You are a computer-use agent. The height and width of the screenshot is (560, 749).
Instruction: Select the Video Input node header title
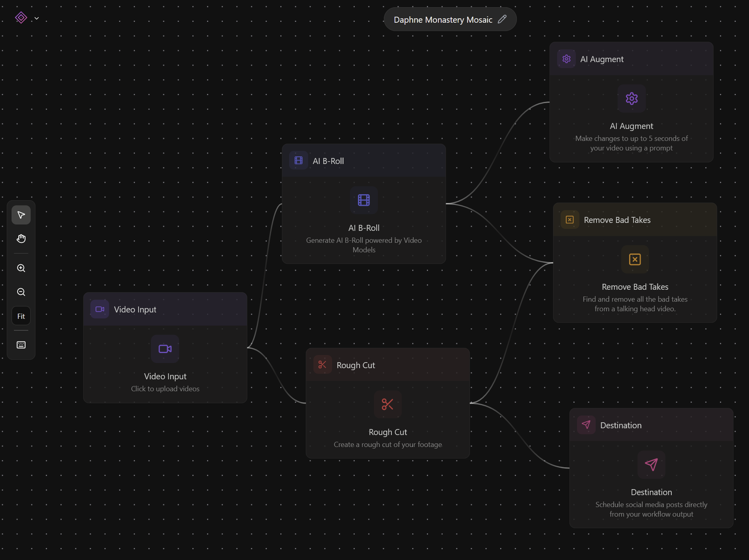click(135, 309)
